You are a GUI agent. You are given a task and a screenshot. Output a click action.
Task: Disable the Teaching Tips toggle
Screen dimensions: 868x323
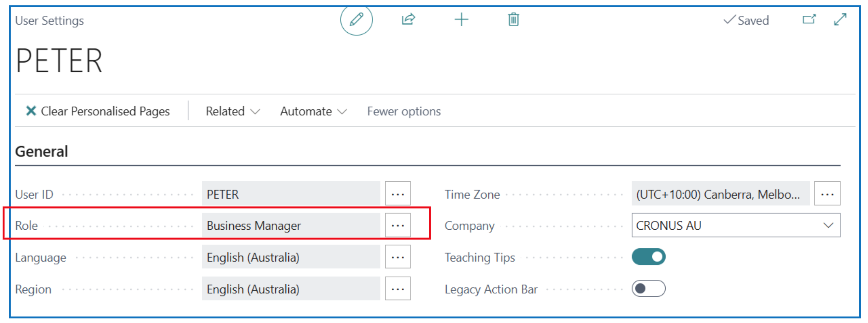point(648,257)
